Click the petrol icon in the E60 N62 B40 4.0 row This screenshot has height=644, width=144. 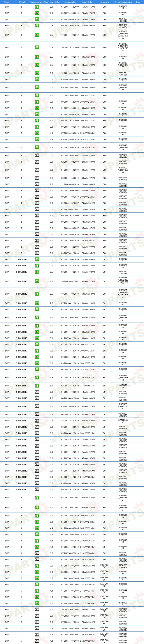click(37, 133)
